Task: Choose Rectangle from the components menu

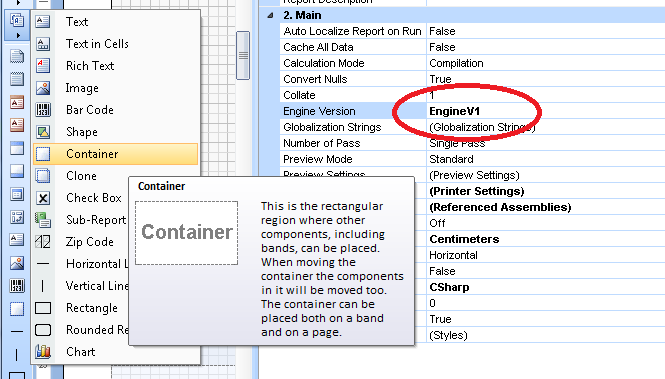Action: [x=81, y=308]
